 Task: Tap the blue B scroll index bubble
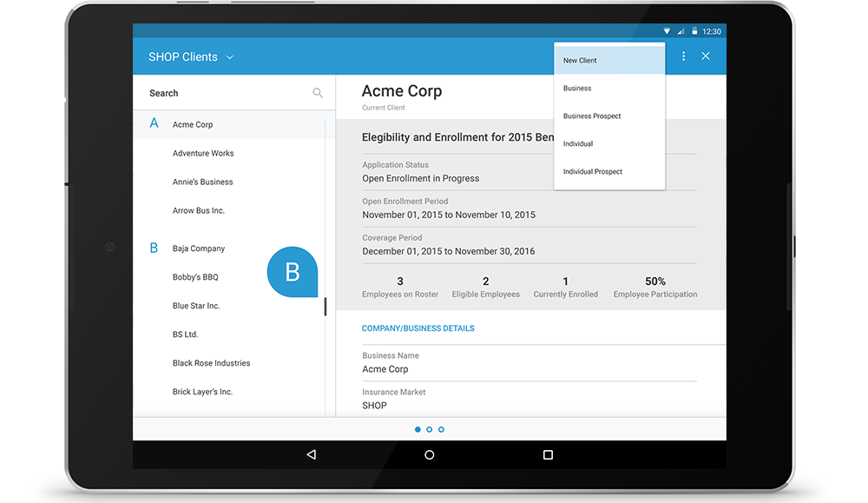tap(293, 272)
